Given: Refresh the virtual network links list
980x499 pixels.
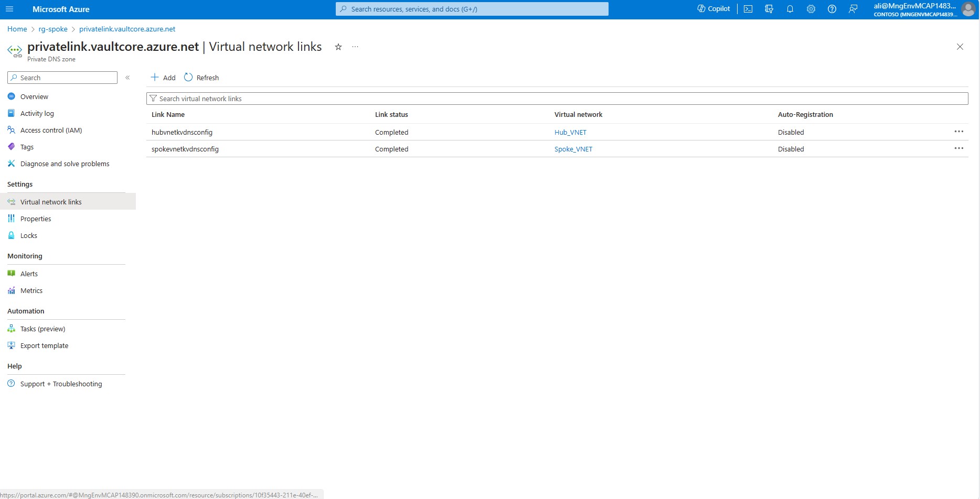Looking at the screenshot, I should tap(201, 78).
